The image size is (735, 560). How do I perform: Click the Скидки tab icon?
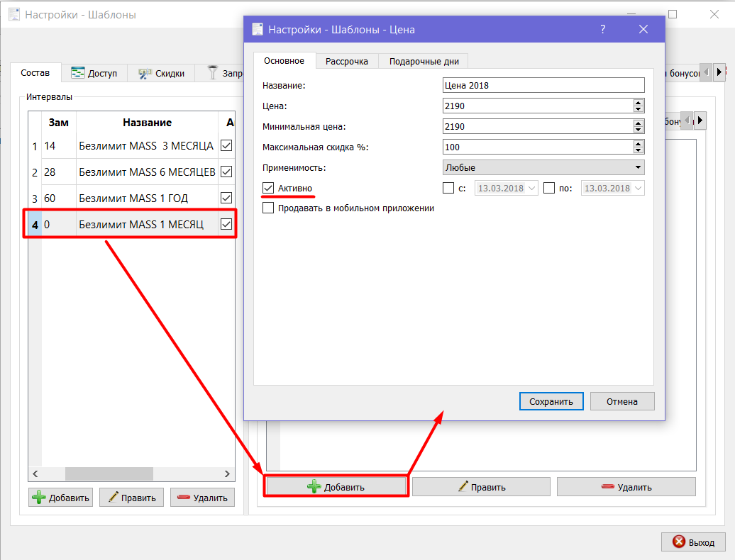(145, 74)
